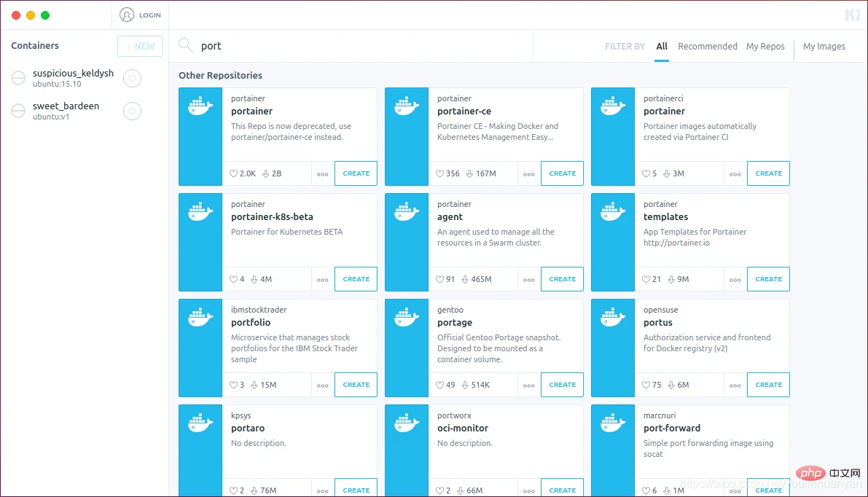Open more options on portfolio card

coord(323,386)
